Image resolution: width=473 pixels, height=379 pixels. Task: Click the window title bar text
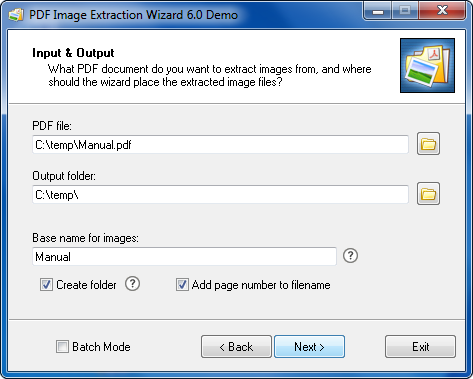(133, 15)
